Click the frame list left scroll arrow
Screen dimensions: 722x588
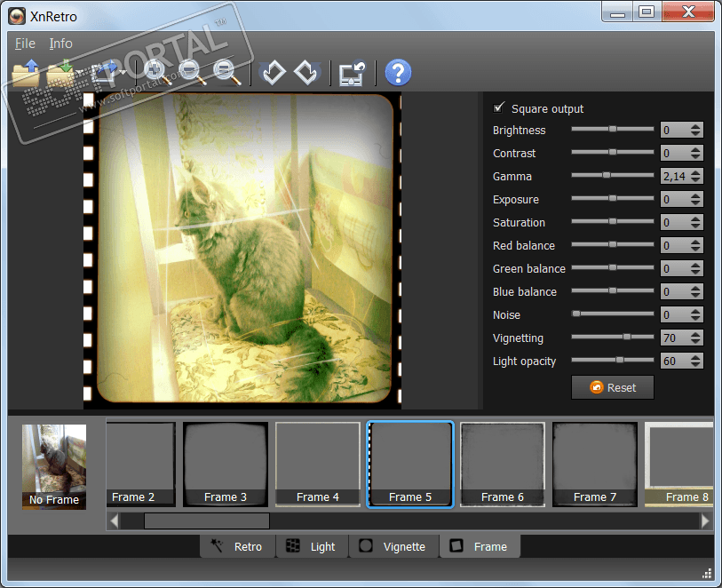pyautogui.click(x=115, y=520)
